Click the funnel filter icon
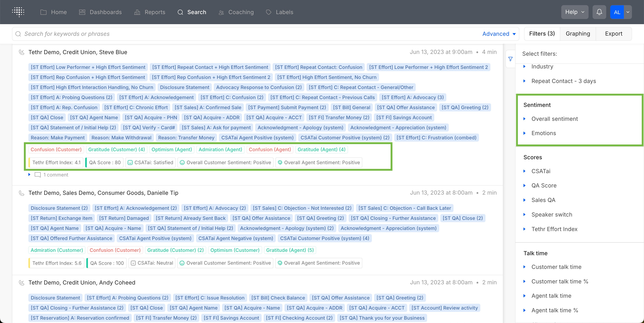 [x=511, y=59]
